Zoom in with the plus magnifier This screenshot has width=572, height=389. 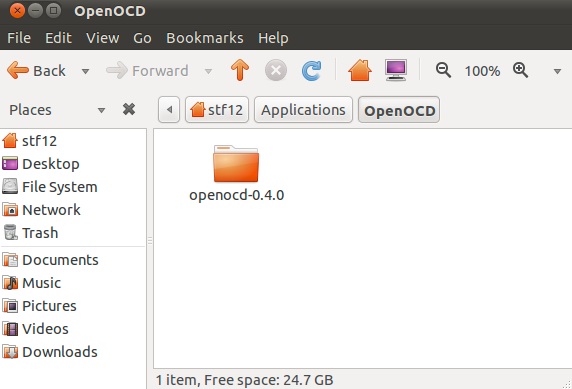click(520, 70)
